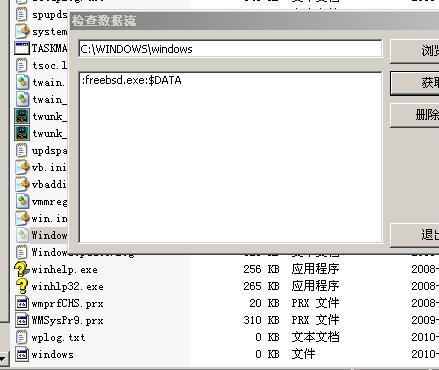Click the 浏览 browse button
Viewport: 439px width, 370px height.
(x=415, y=51)
